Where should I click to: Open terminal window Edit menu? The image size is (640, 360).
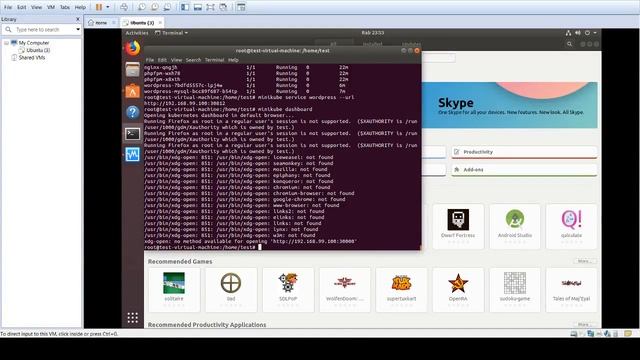tap(162, 60)
